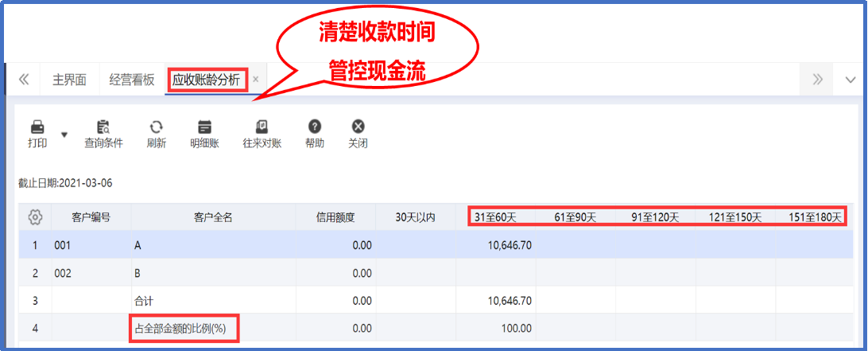Select row number 4
The image size is (868, 351).
[x=35, y=328]
